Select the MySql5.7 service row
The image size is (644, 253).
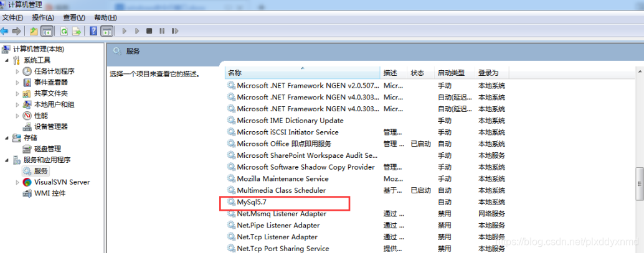367,202
